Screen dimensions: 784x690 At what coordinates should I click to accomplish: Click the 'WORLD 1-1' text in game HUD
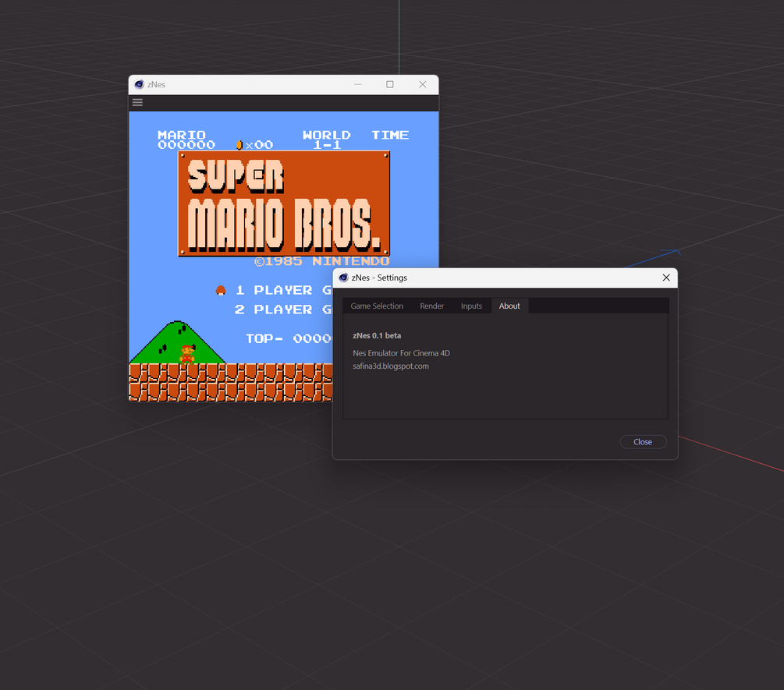tap(327, 140)
